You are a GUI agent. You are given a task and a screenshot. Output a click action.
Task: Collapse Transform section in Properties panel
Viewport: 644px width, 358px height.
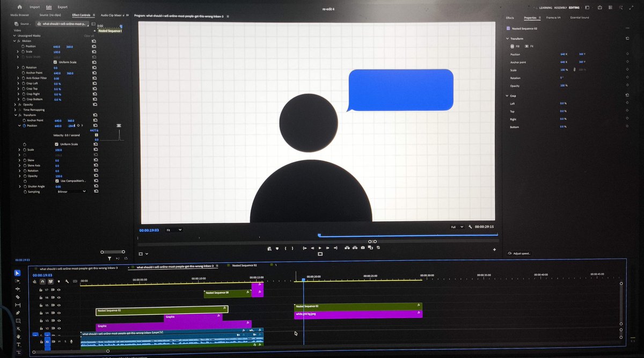507,39
